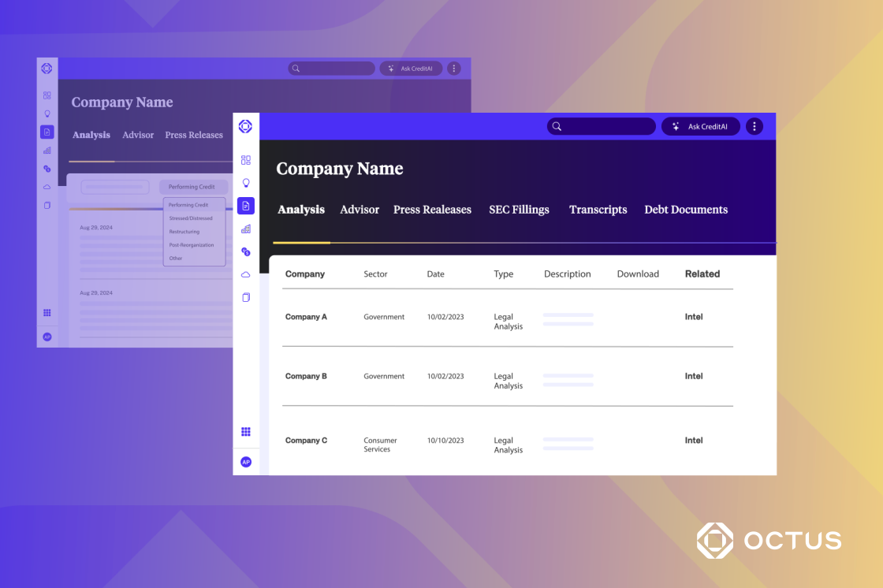Screen dimensions: 883x588
Task: Open the Performing Credit dropdown
Action: coord(194,187)
